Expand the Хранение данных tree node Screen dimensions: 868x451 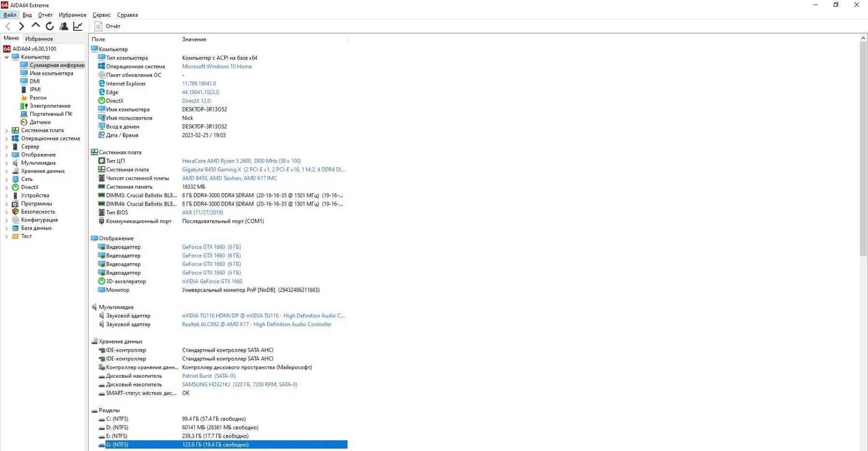6,171
